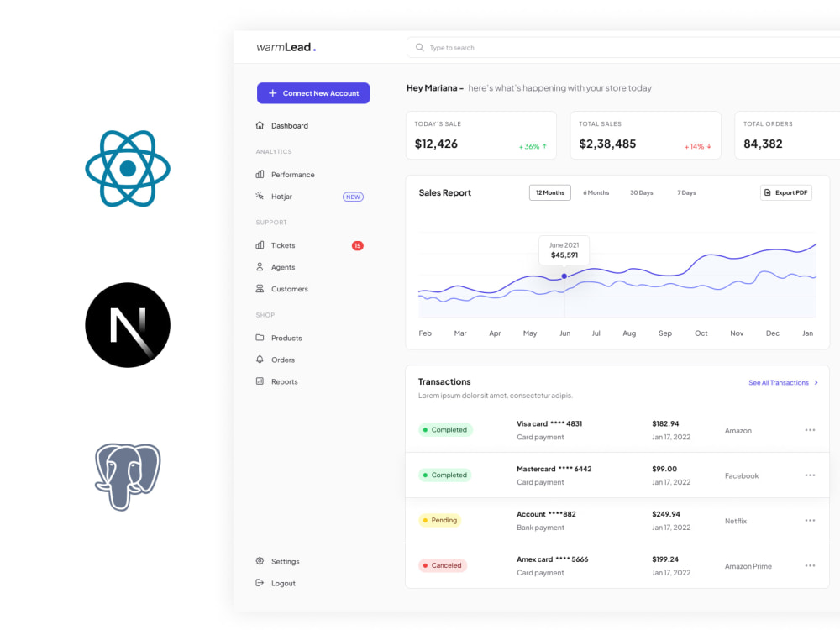This screenshot has width=840, height=630.
Task: Click the React atom logo
Action: click(x=128, y=168)
